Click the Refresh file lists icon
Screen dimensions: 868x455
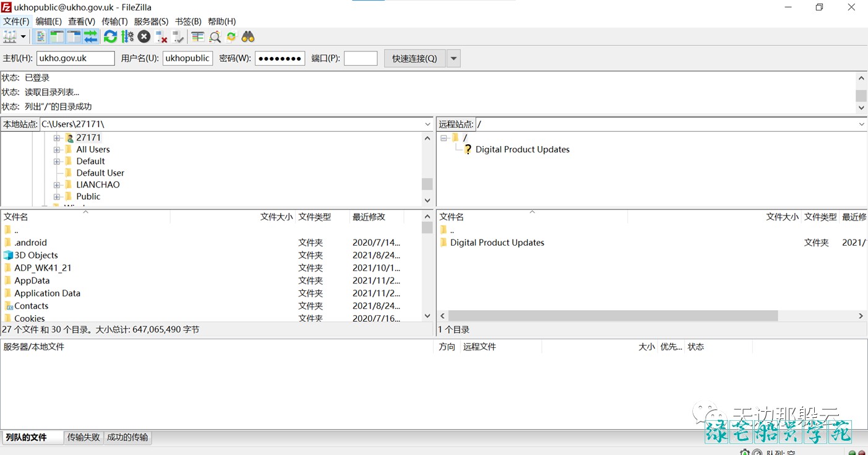pos(110,37)
